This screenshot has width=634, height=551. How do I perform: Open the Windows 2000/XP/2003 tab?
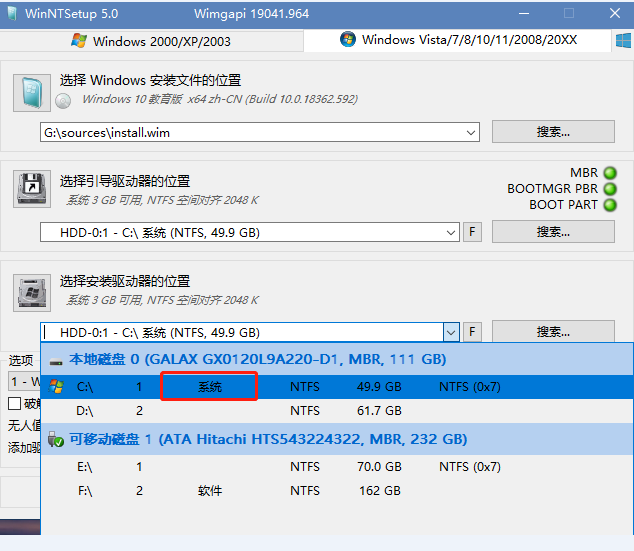[x=151, y=41]
